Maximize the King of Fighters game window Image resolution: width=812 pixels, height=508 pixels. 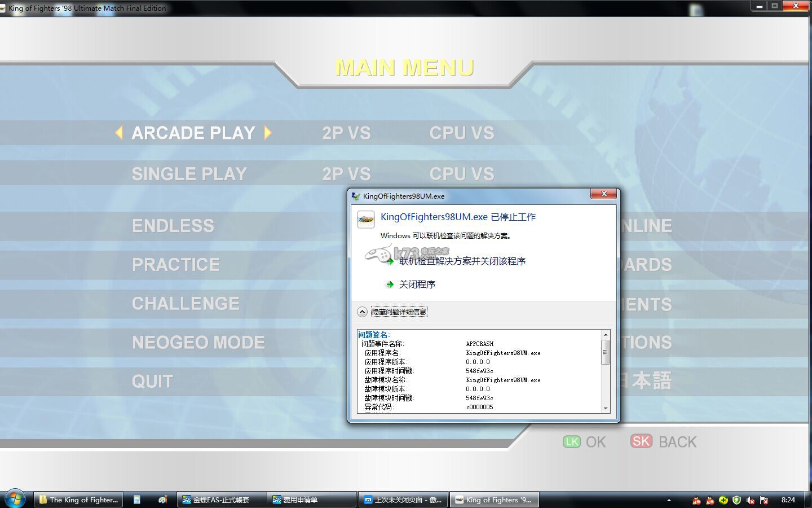(x=774, y=6)
